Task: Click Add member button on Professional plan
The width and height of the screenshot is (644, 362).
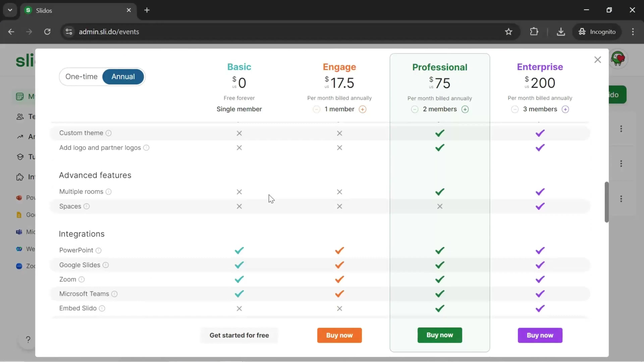Action: pos(465,109)
